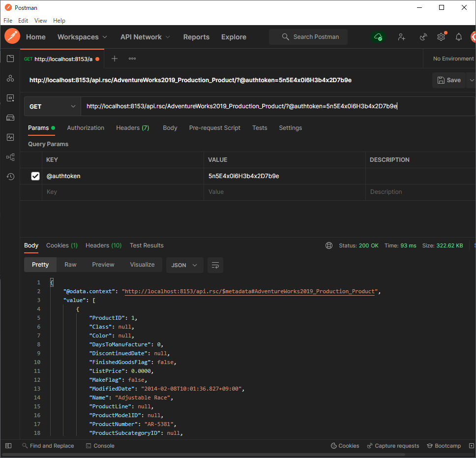Uncheck the @authtoken parameter checkbox
476x458 pixels.
pyautogui.click(x=35, y=176)
